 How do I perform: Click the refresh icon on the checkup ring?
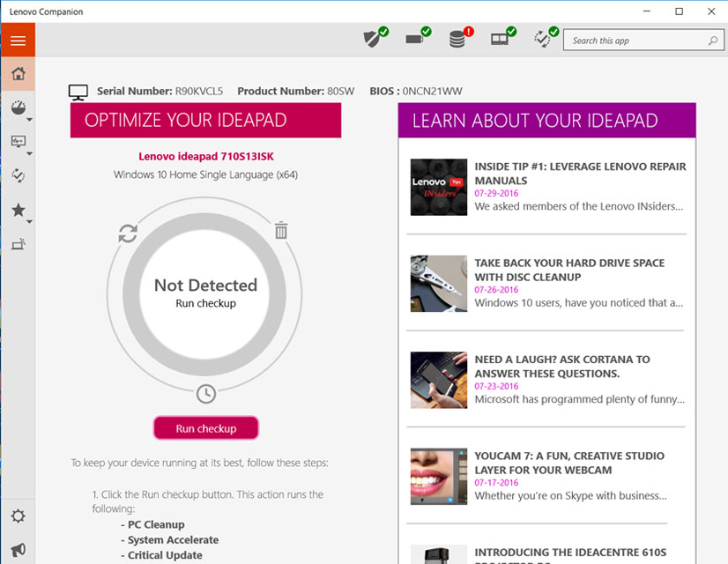coord(128,233)
